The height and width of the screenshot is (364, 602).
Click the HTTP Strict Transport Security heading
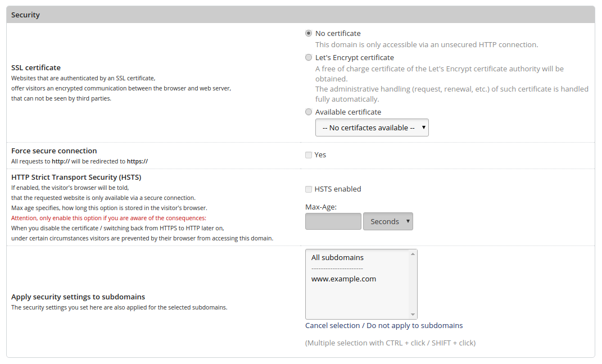(x=76, y=177)
